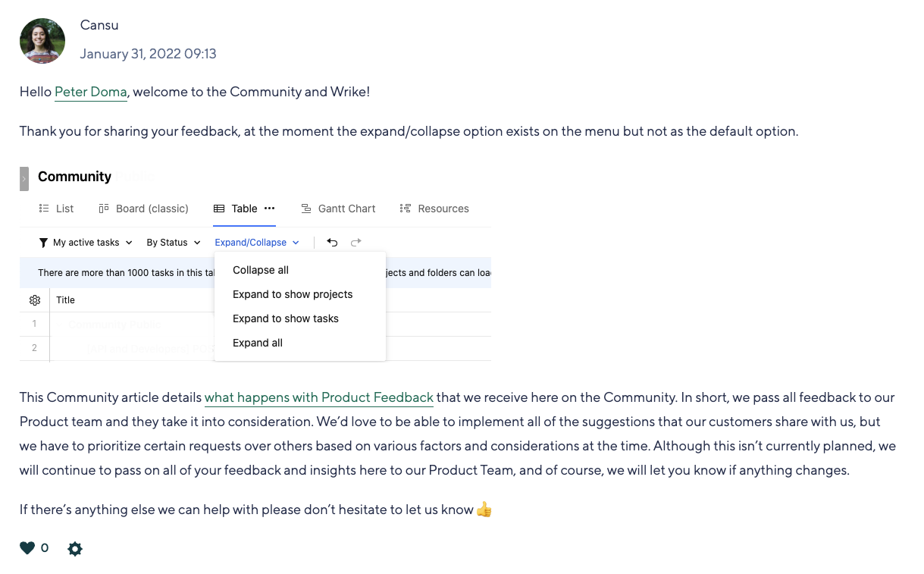Open table column settings gear icon
This screenshot has height=574, width=924.
35,300
